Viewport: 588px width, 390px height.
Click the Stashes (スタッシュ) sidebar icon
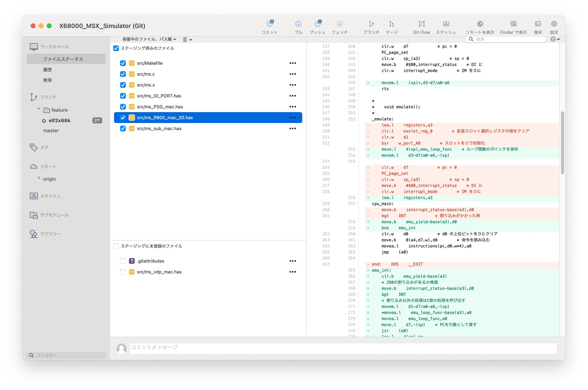(34, 196)
